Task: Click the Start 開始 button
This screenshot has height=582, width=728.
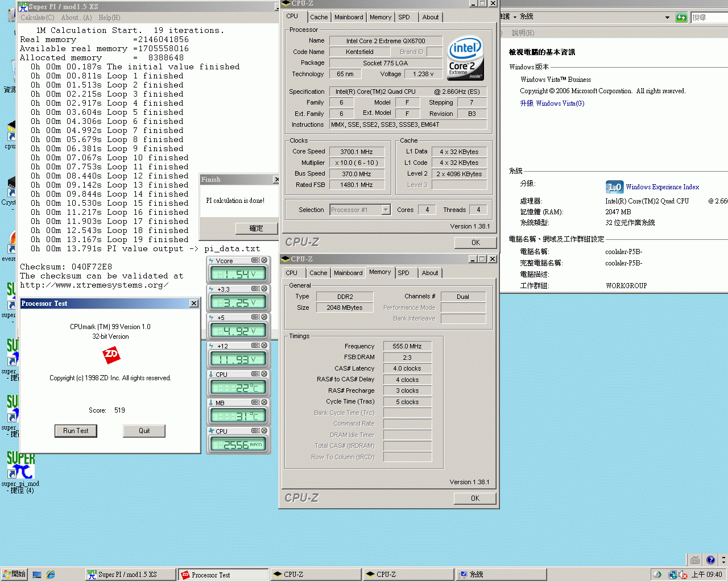Action: (14, 575)
